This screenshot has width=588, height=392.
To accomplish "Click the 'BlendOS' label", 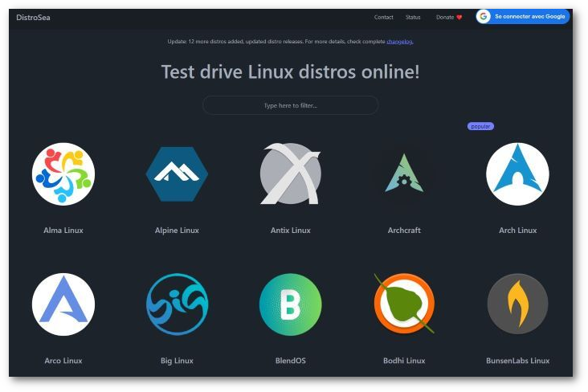I will click(291, 361).
